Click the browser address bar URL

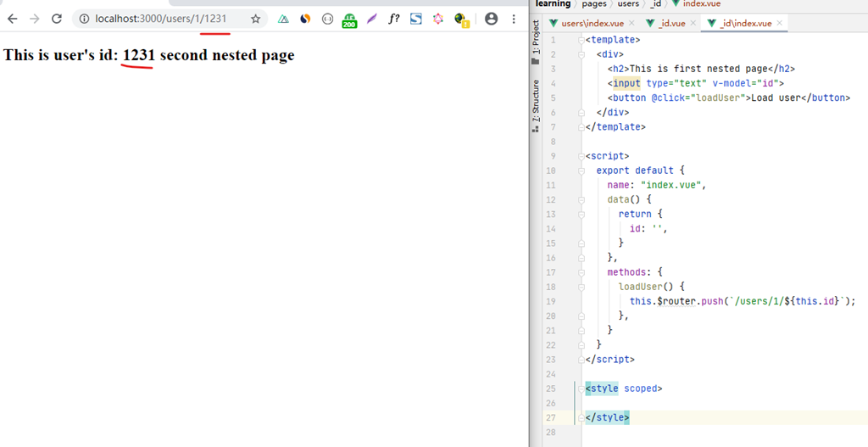(160, 19)
